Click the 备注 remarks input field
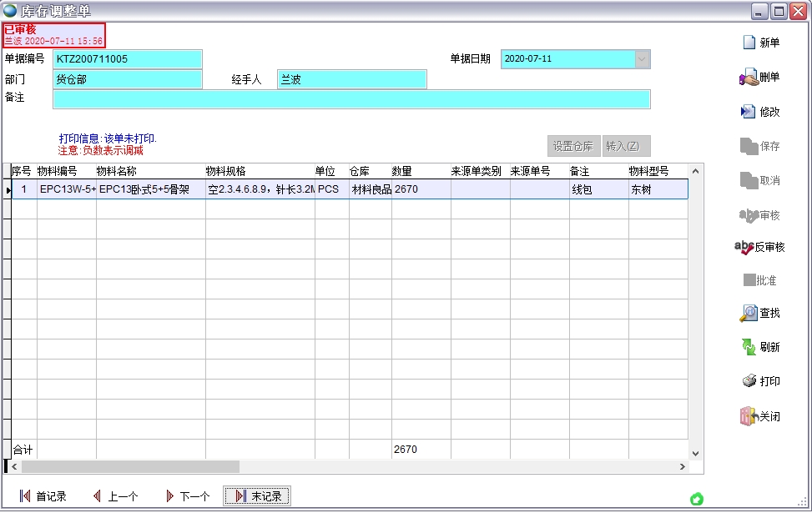 point(351,99)
